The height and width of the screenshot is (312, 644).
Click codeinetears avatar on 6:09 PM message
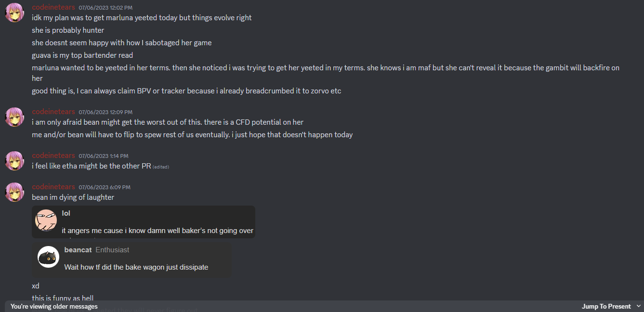click(15, 192)
